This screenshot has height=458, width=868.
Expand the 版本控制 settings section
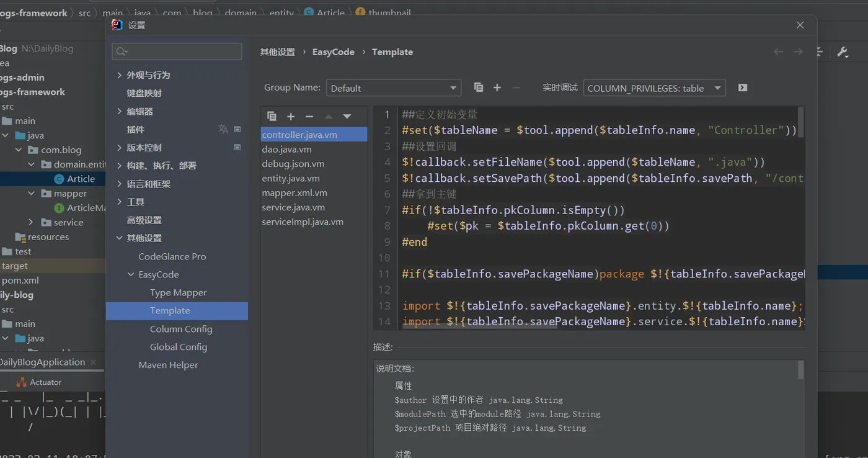click(119, 147)
